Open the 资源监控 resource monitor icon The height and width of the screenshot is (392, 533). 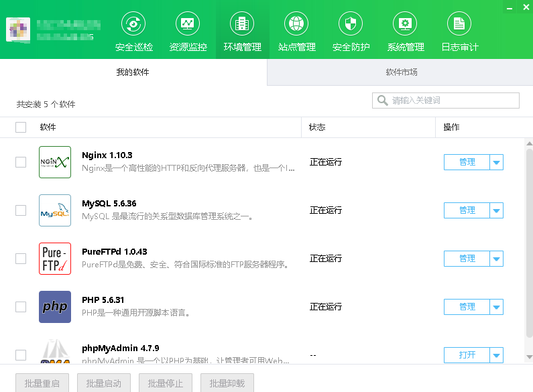[188, 23]
